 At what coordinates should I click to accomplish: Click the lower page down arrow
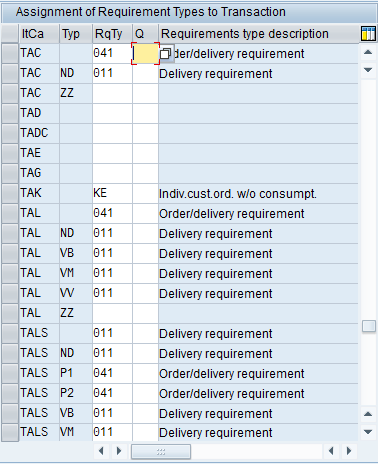point(368,432)
